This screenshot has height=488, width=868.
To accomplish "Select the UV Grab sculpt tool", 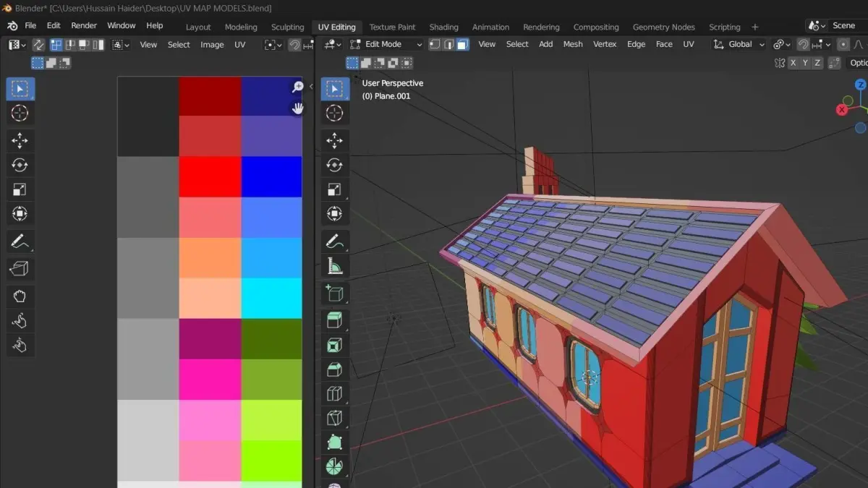I will [x=20, y=296].
